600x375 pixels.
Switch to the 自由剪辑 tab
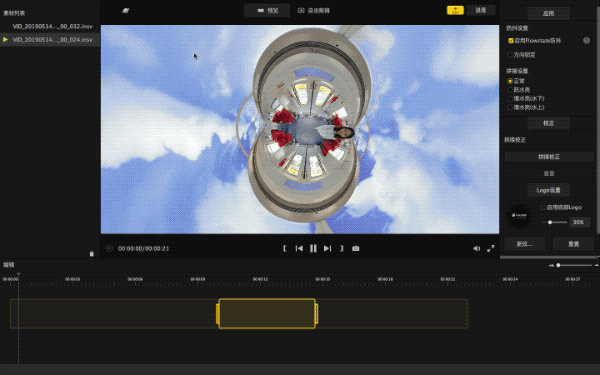pos(314,10)
